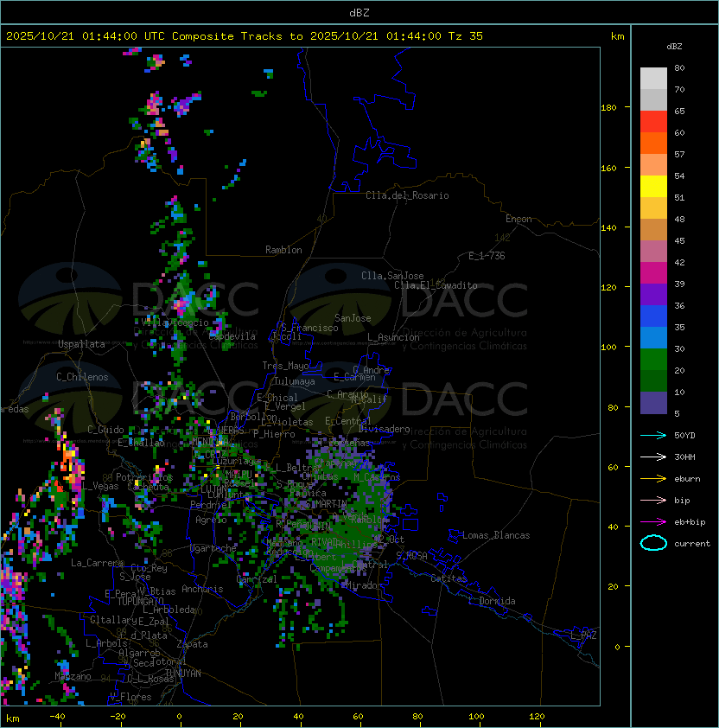Click the 'Potrerillos' place label
Viewport: 719px width, 728px height.
click(x=144, y=477)
